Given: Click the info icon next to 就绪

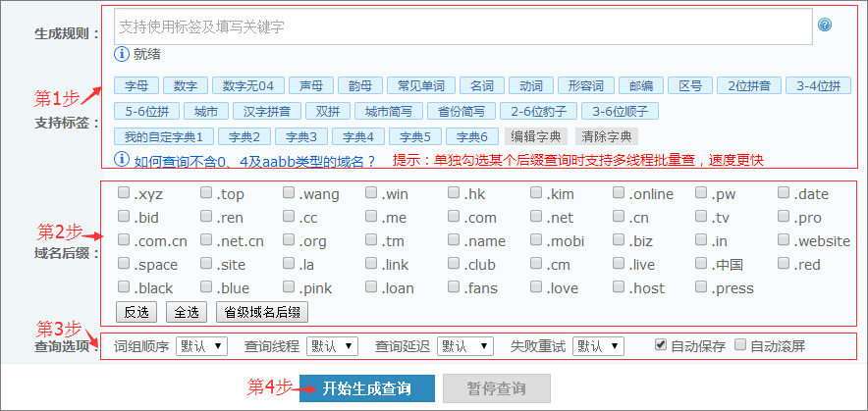Looking at the screenshot, I should (122, 54).
